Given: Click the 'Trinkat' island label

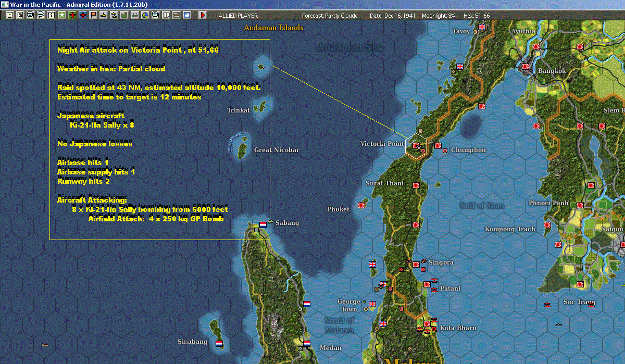Looking at the screenshot, I should point(239,110).
